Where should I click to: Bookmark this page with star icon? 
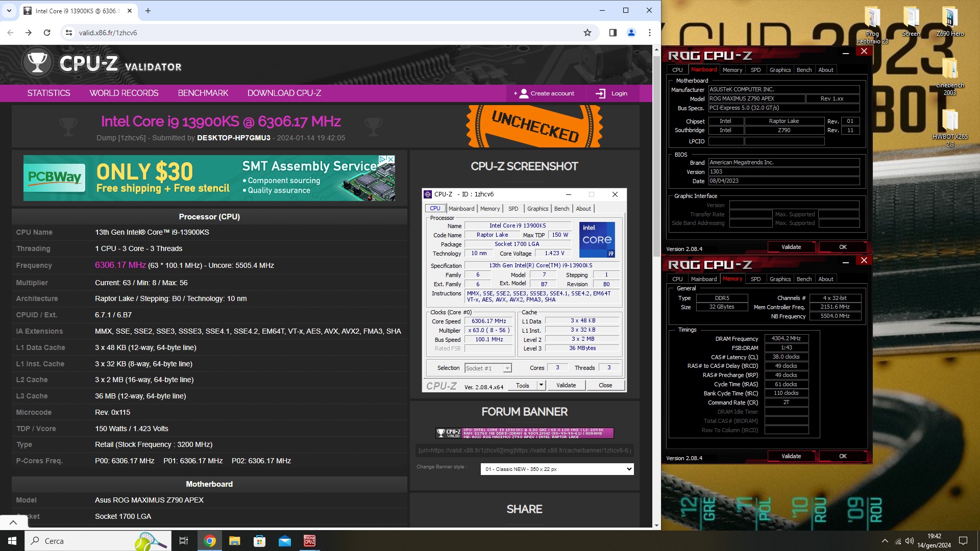pos(587,33)
